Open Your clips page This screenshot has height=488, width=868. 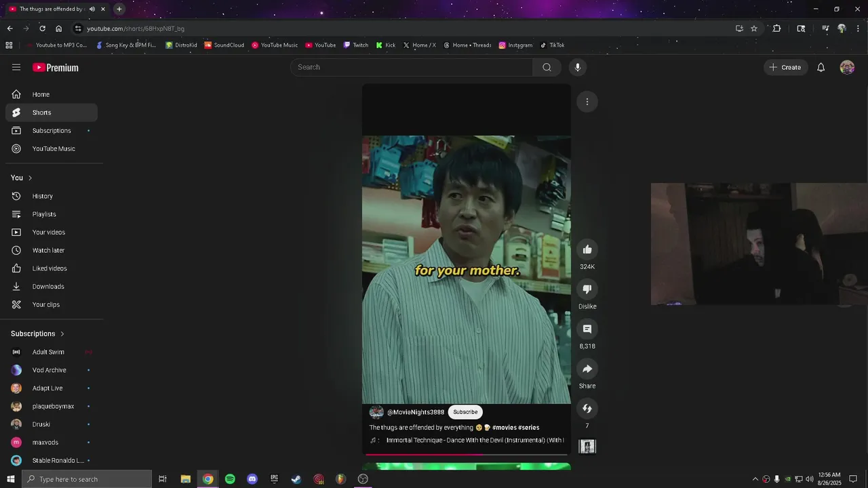pos(52,304)
